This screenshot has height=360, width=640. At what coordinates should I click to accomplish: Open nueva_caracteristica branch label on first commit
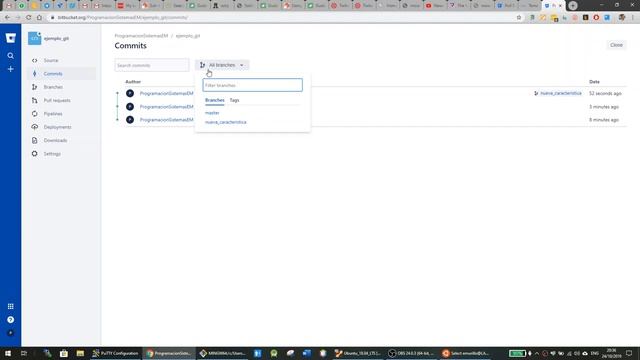(x=561, y=93)
